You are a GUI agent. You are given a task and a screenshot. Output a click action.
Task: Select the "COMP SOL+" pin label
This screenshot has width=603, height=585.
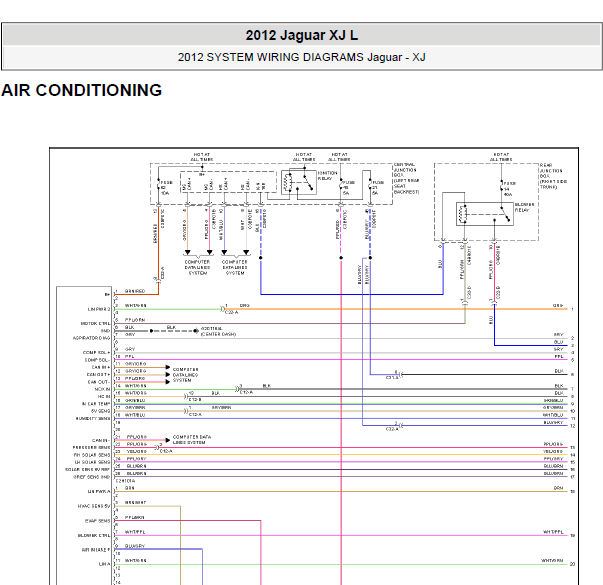pos(97,353)
